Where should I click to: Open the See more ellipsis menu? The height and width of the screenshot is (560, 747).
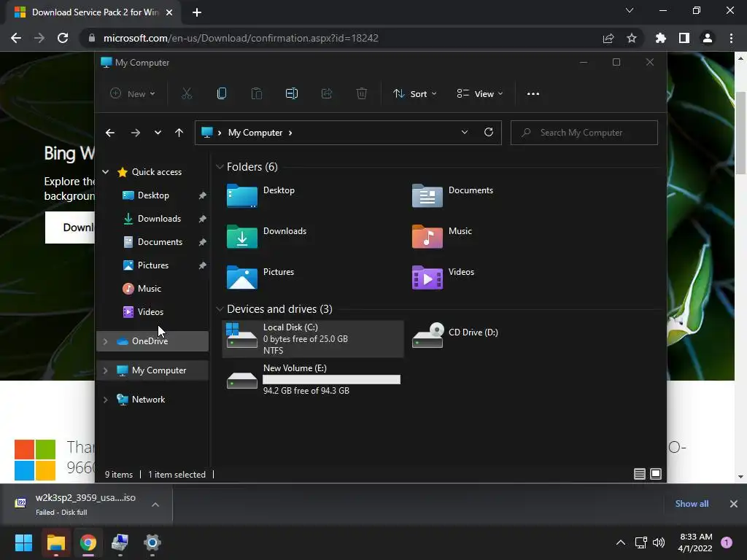click(x=533, y=94)
